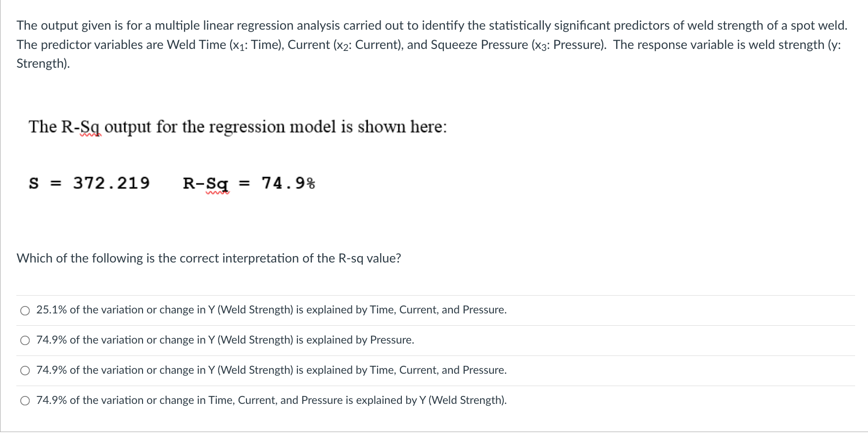Click the 25.1% answer option text
Image resolution: width=868 pixels, height=438 pixels.
point(271,310)
